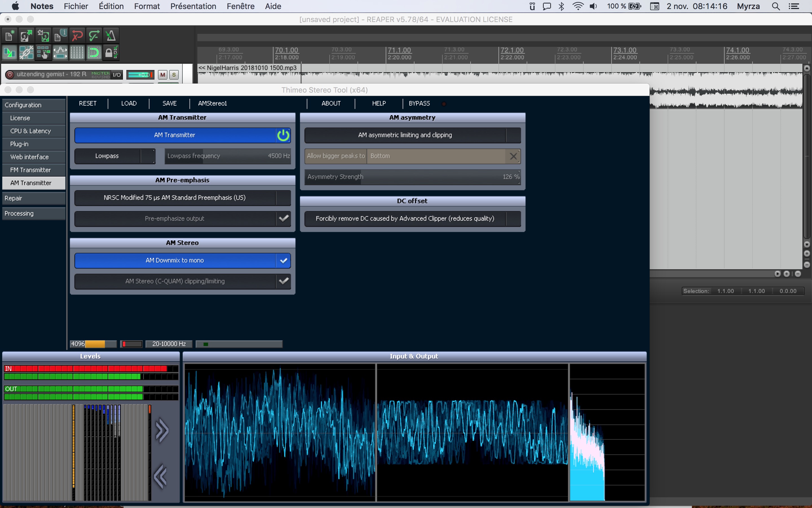Toggle the Lowpass switch
The width and height of the screenshot is (812, 508).
click(x=115, y=156)
